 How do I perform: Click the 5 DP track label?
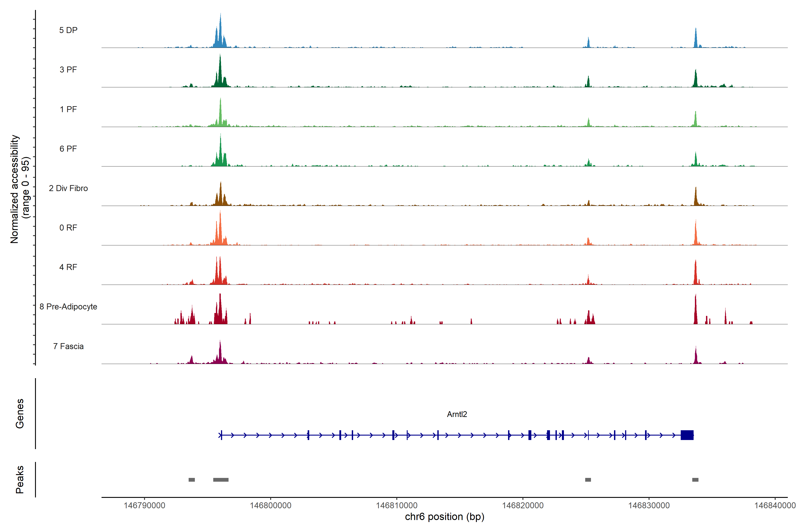(68, 30)
